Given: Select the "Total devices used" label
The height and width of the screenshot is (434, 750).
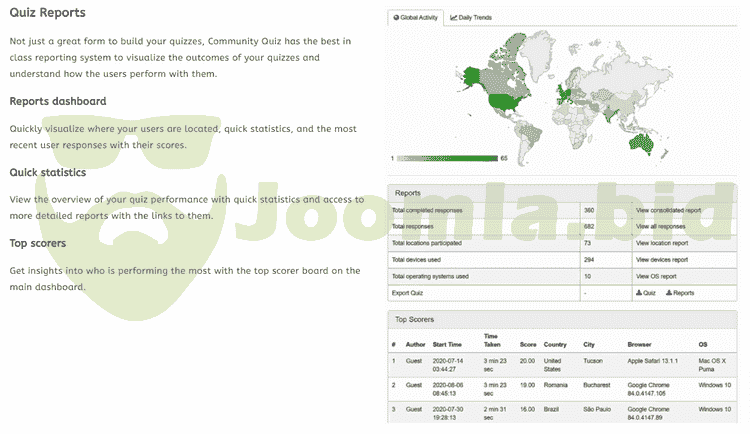Looking at the screenshot, I should [x=416, y=260].
